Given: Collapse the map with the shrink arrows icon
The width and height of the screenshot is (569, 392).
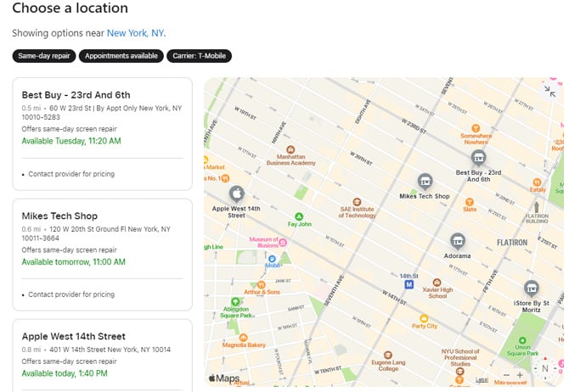Looking at the screenshot, I should tap(549, 92).
